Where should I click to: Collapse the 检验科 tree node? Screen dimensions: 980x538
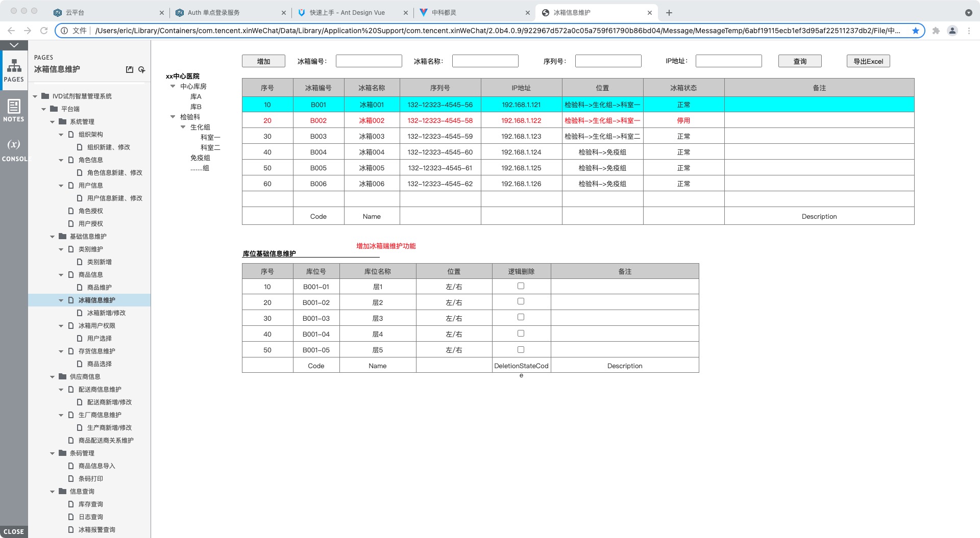tap(173, 117)
